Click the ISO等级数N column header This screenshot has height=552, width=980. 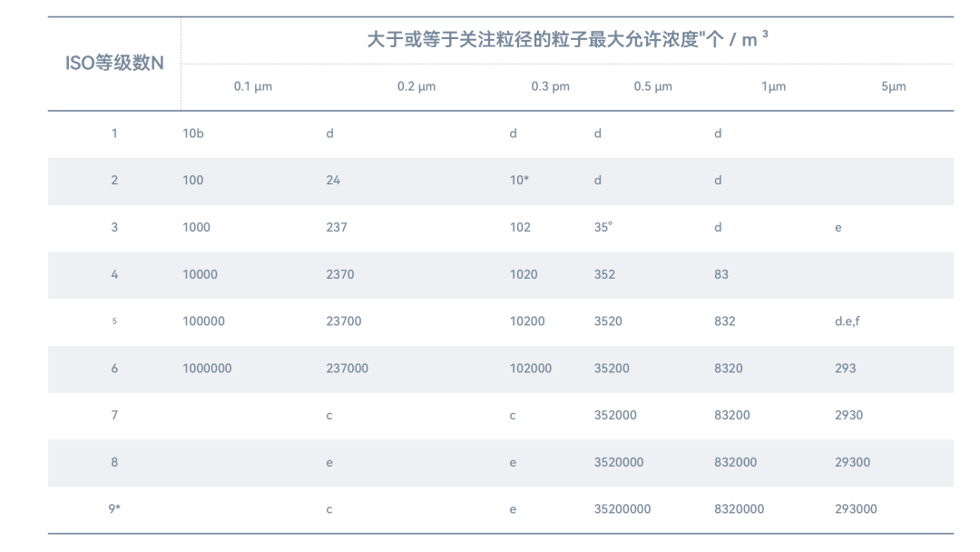(x=114, y=64)
